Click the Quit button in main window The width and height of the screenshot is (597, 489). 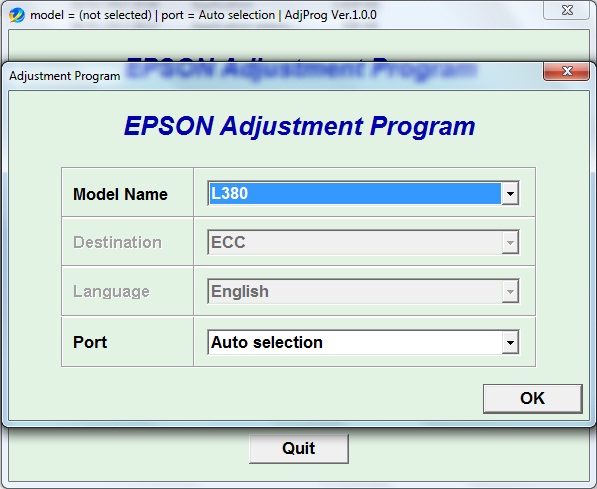299,448
